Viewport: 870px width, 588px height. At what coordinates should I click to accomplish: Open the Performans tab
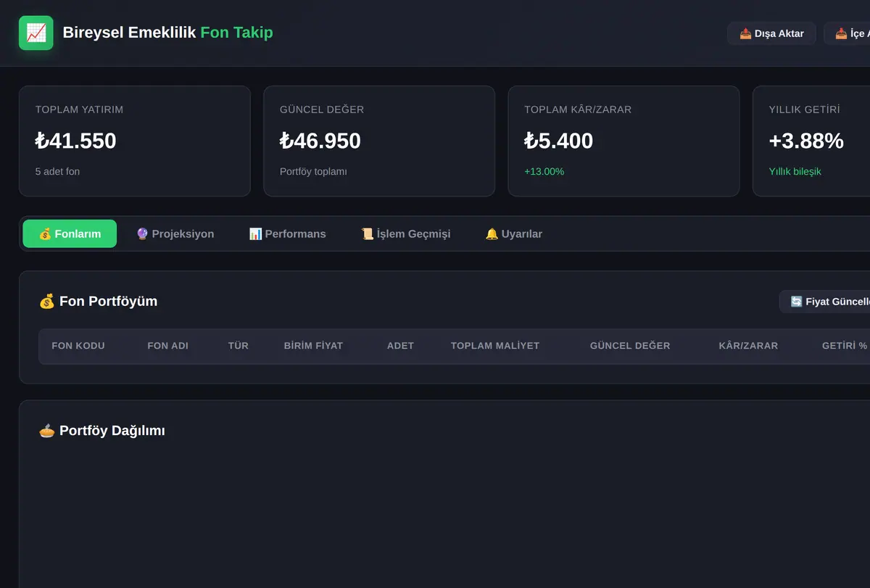click(x=287, y=233)
